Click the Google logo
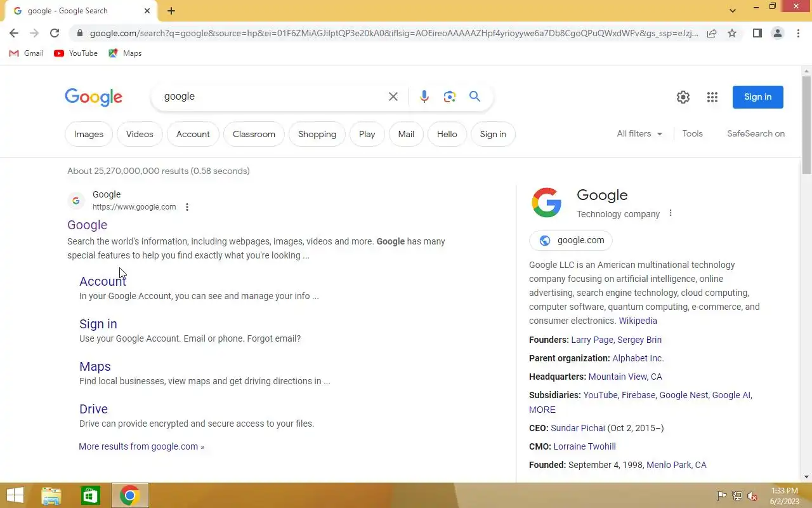812x508 pixels. tap(93, 97)
